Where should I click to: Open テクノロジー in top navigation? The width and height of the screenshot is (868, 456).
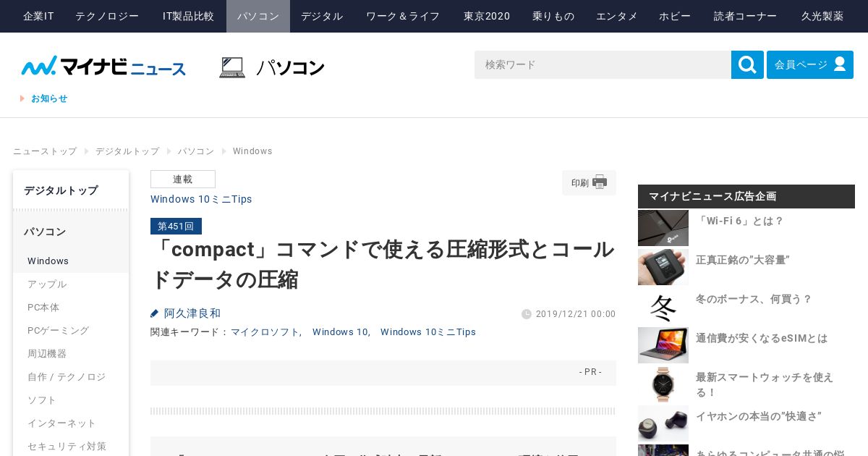coord(107,16)
